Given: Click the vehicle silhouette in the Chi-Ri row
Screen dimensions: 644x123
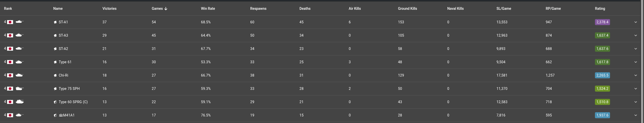Looking at the screenshot, I should [19, 75].
